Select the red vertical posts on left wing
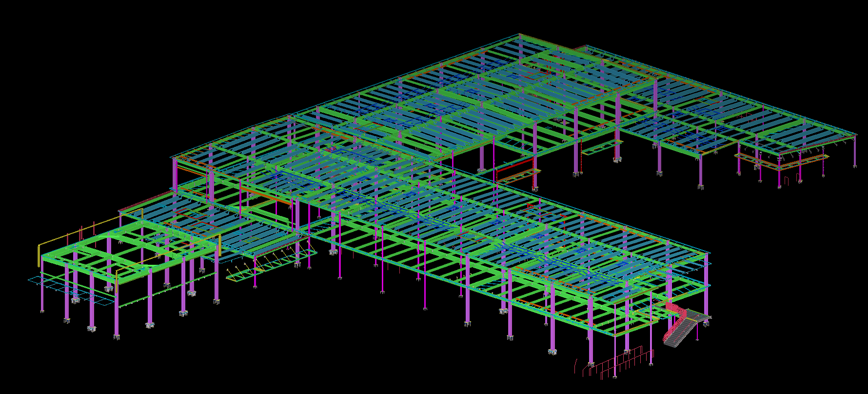 (x=81, y=233)
